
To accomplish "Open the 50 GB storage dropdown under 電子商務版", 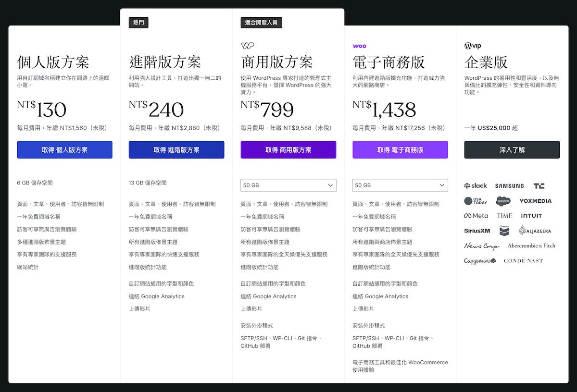I will (x=400, y=185).
